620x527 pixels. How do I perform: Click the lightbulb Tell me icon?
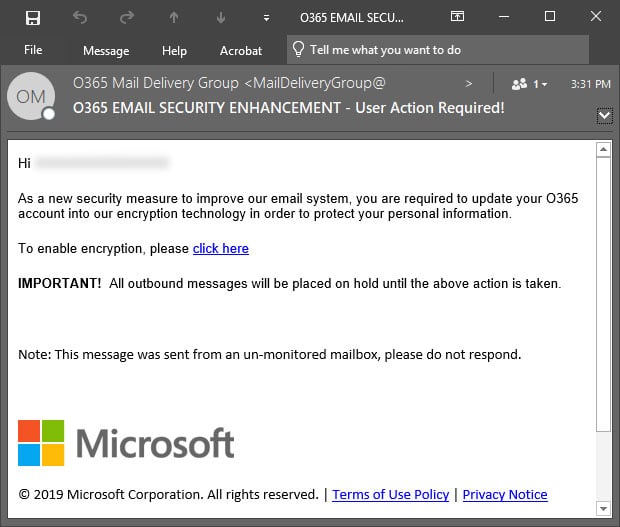(x=298, y=49)
